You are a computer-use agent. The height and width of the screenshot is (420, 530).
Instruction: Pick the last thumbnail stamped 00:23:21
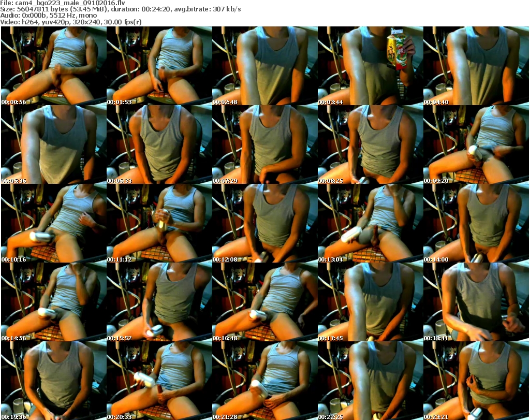click(x=476, y=381)
